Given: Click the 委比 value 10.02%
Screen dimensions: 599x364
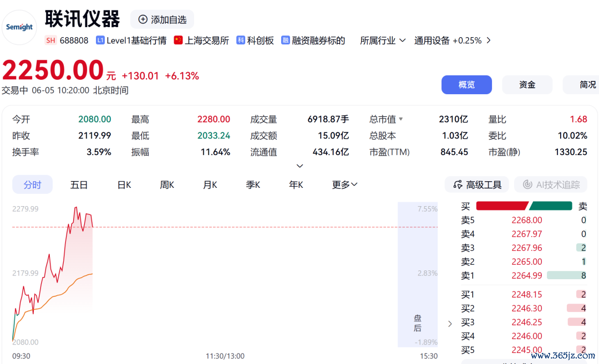Looking at the screenshot, I should 572,135.
